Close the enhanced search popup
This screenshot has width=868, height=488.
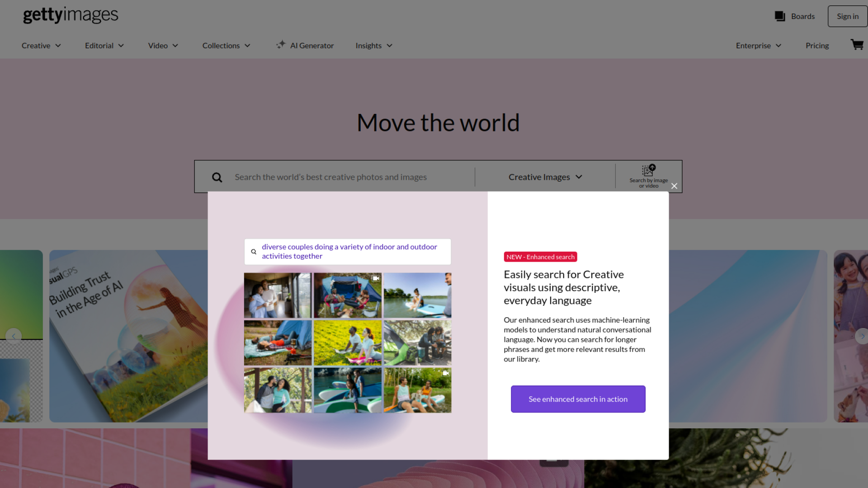(x=674, y=186)
